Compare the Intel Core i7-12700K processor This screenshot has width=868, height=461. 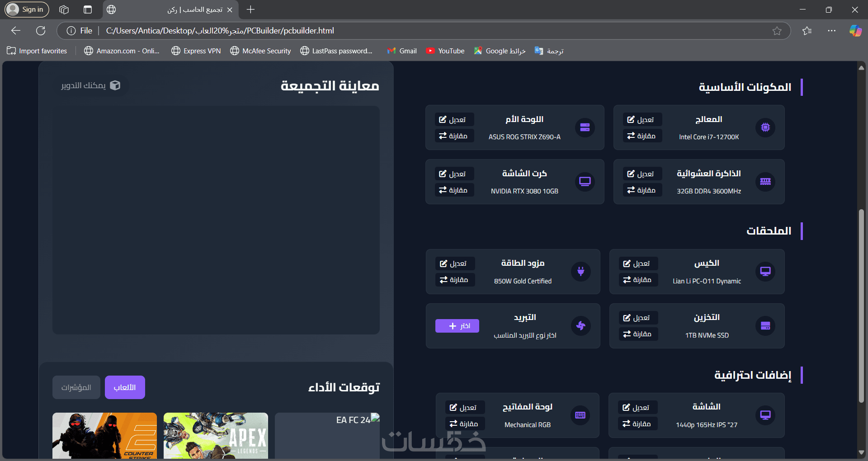point(642,136)
